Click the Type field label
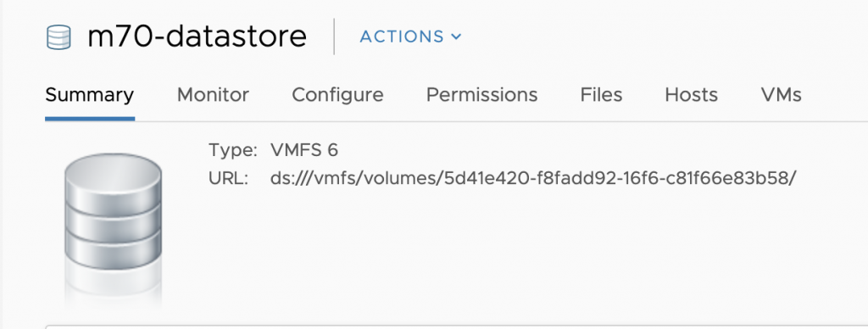Image resolution: width=868 pixels, height=329 pixels. 233,150
